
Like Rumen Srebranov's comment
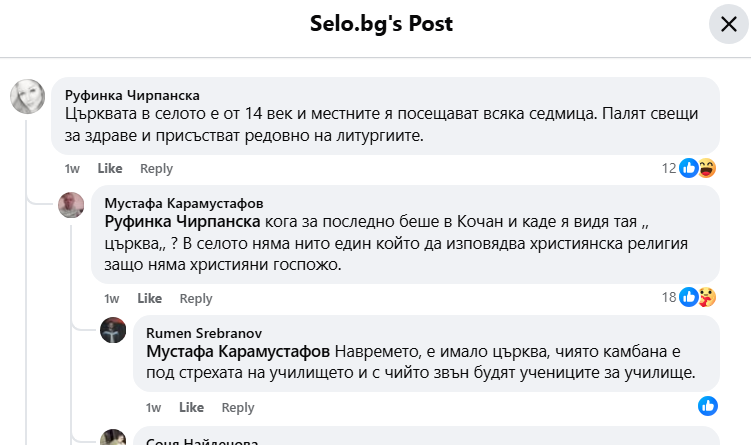point(191,407)
